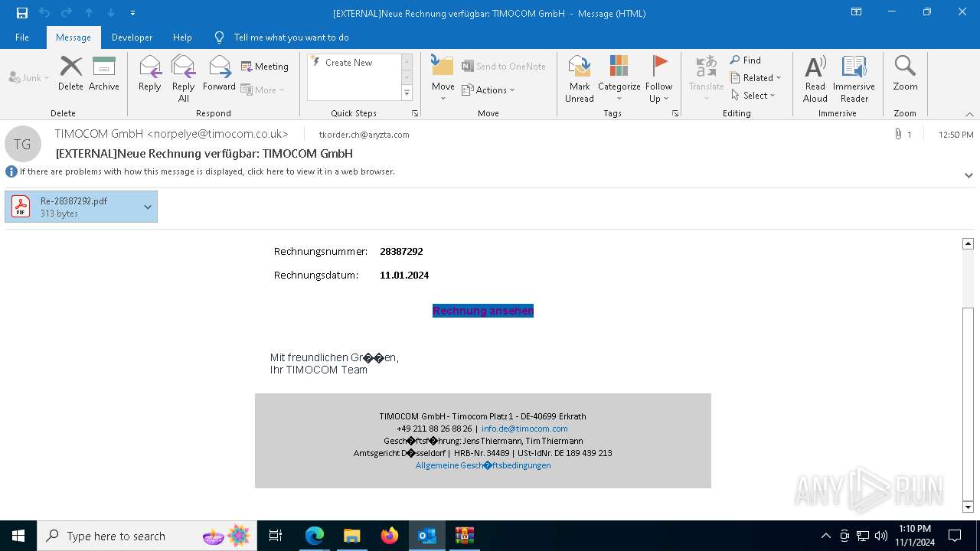
Task: Open WinRAR from taskbar
Action: click(465, 536)
